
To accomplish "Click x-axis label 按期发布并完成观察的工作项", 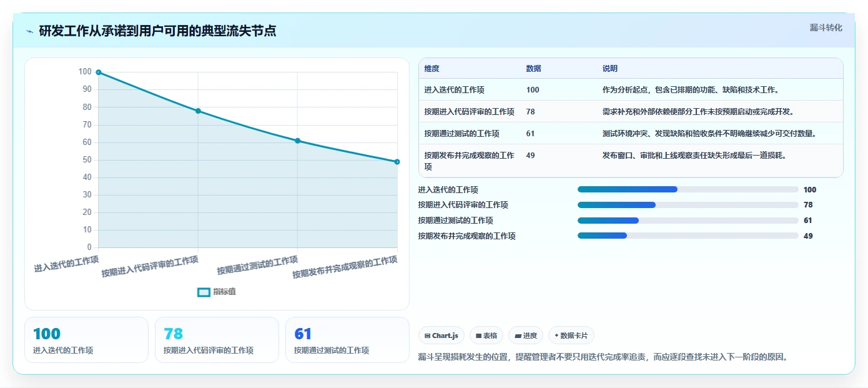I will pyautogui.click(x=345, y=267).
